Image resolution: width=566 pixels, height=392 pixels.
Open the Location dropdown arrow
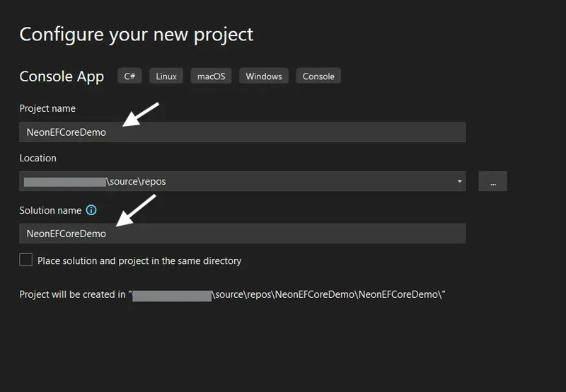(x=459, y=181)
